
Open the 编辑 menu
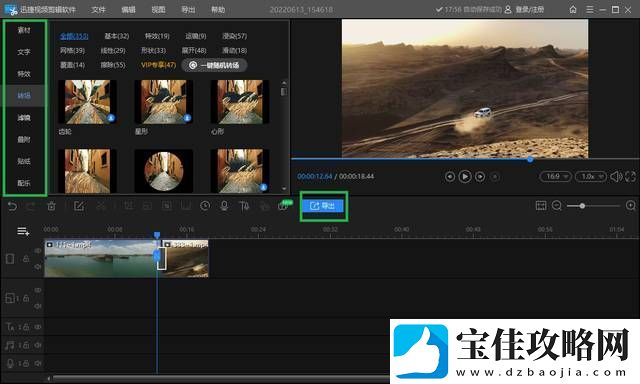click(128, 9)
